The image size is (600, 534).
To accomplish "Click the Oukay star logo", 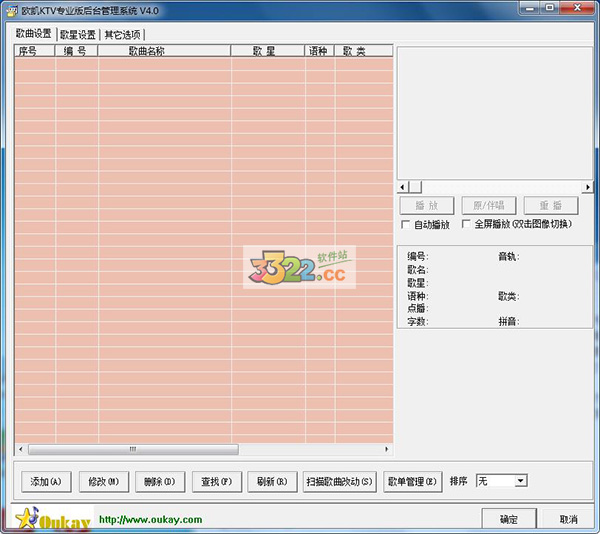I will point(52,518).
